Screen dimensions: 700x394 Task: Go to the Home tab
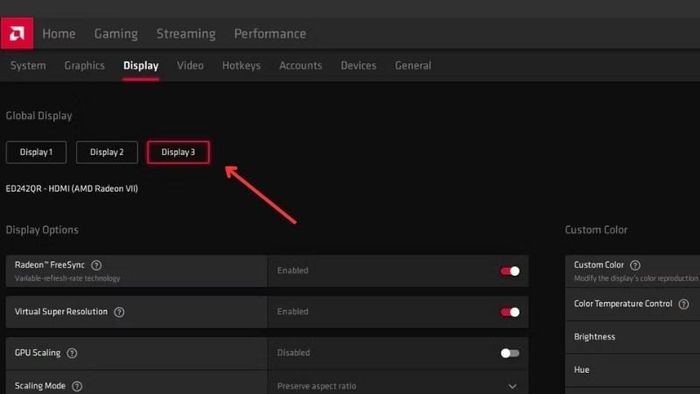(59, 33)
